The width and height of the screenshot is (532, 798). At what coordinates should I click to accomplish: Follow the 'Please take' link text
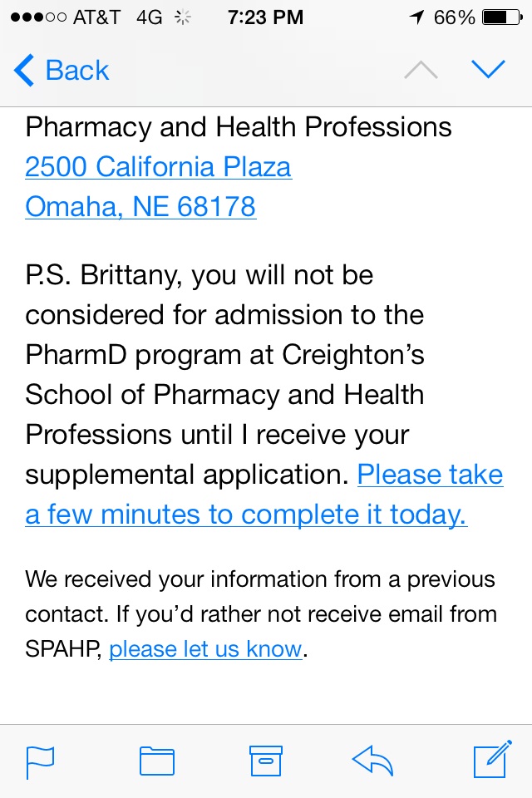tap(431, 475)
